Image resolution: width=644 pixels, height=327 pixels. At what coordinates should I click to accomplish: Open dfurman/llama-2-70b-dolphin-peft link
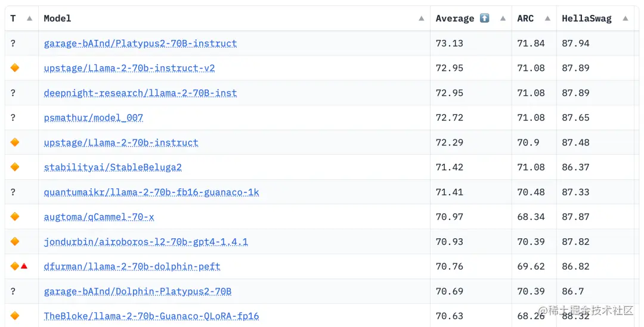pyautogui.click(x=132, y=267)
